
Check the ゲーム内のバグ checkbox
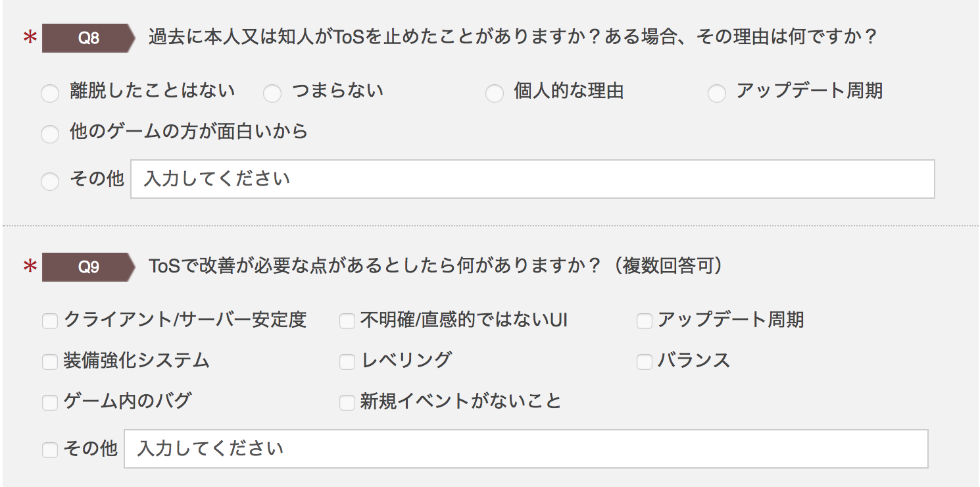pos(50,403)
